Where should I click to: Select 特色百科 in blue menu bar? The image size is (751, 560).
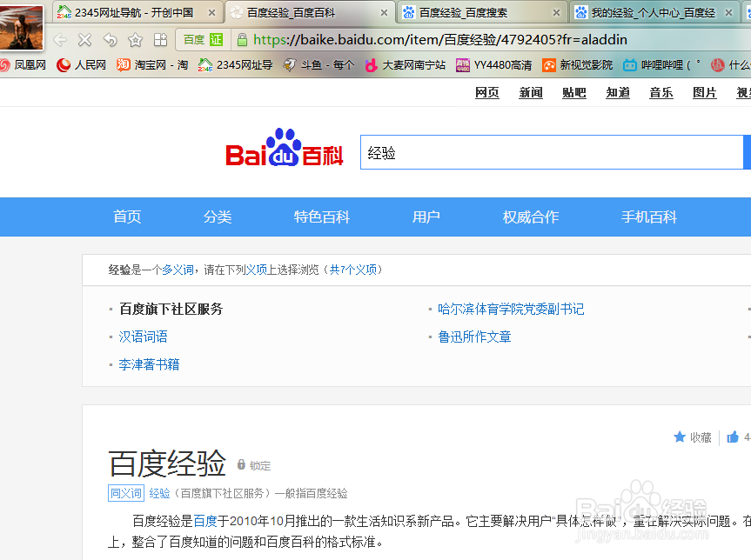(322, 217)
